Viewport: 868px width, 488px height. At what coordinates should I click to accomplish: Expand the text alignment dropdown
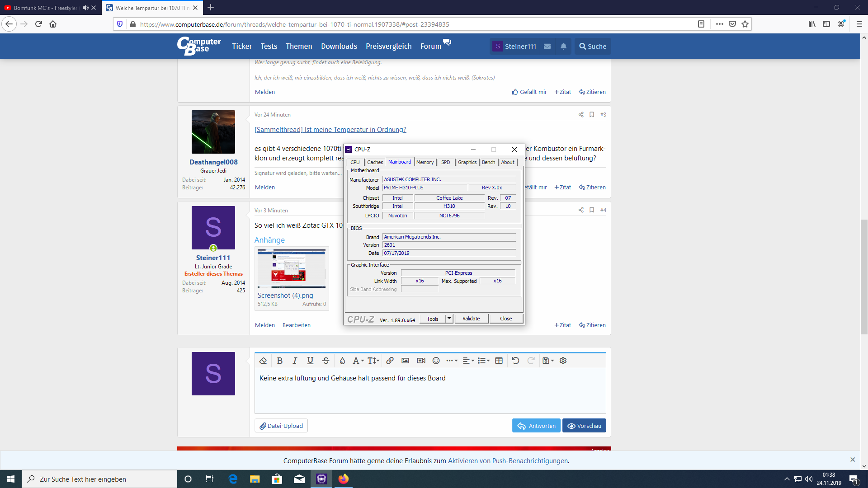tap(468, 361)
